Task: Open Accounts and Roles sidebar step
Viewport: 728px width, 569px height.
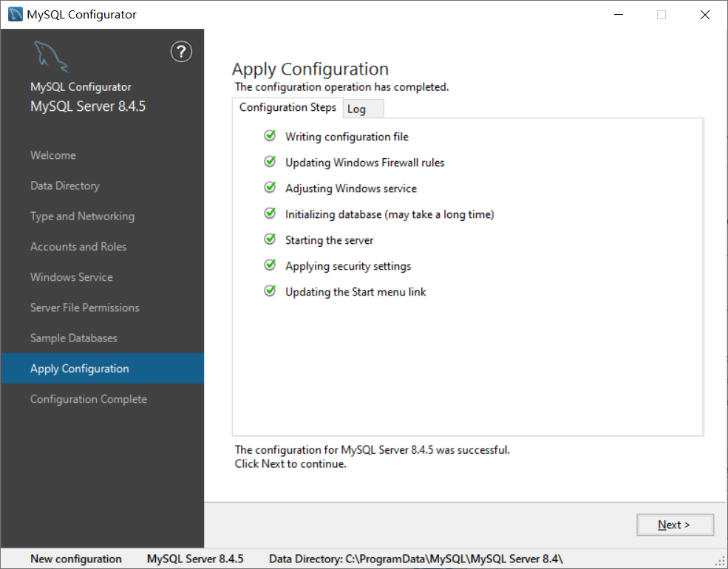Action: (78, 247)
